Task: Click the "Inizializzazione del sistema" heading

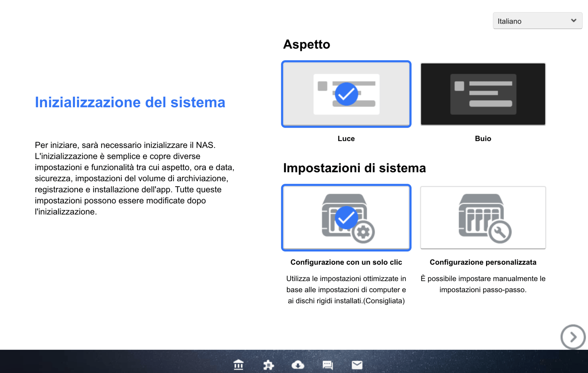Action: 130,102
